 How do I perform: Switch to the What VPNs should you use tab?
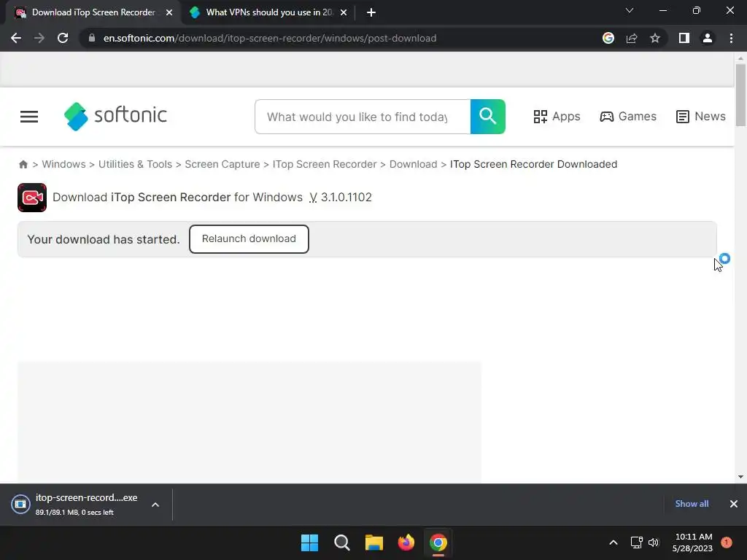pyautogui.click(x=268, y=12)
